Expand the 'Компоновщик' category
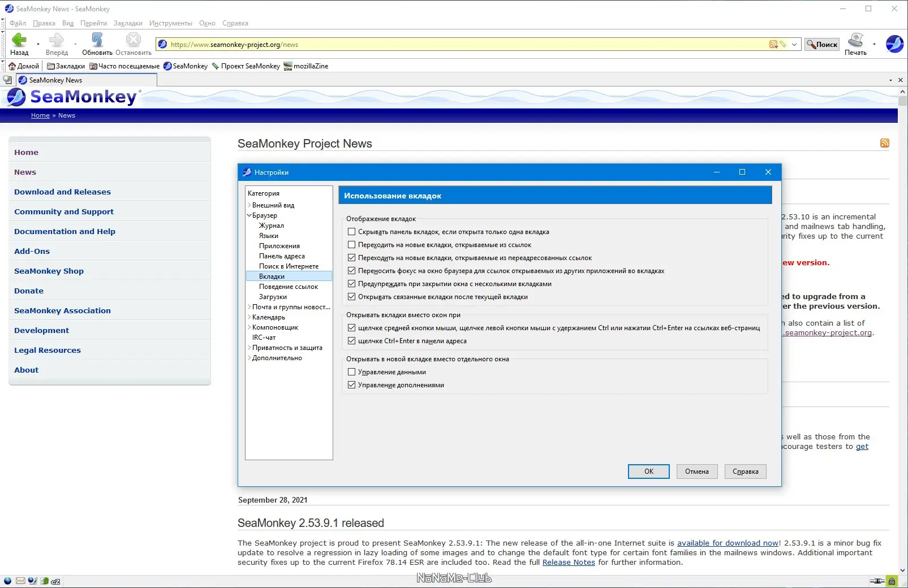Screen dimensions: 908x588 coord(249,327)
